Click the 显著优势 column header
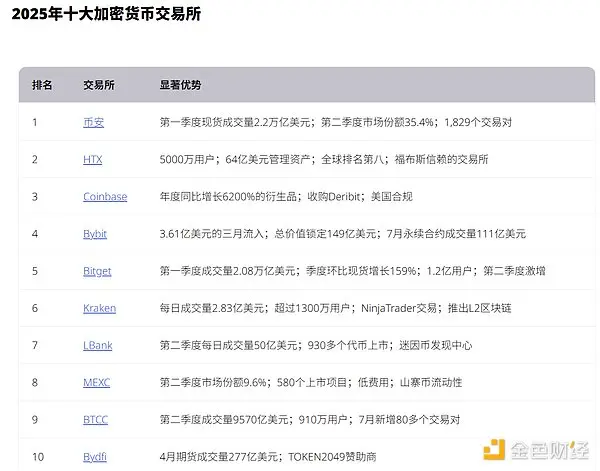 click(x=181, y=85)
